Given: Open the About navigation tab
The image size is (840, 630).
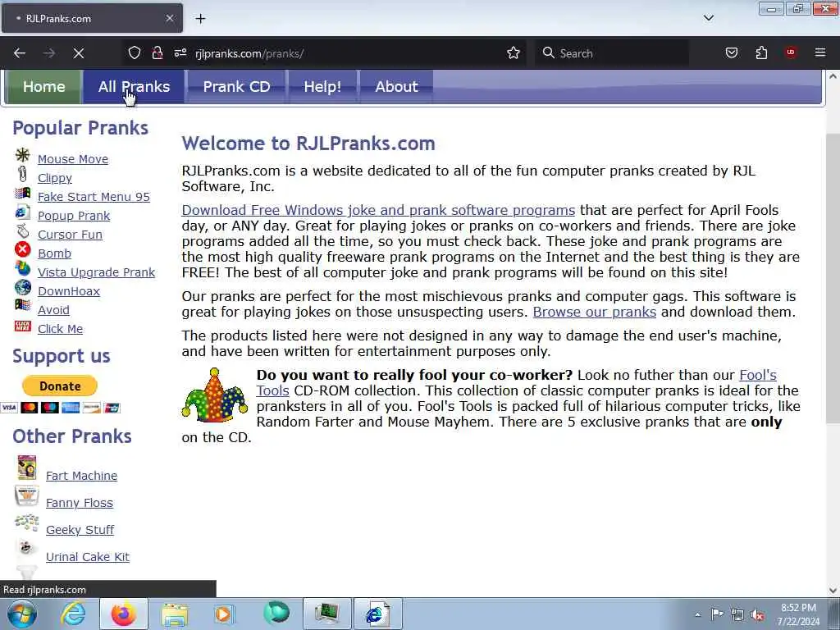Looking at the screenshot, I should click(396, 87).
